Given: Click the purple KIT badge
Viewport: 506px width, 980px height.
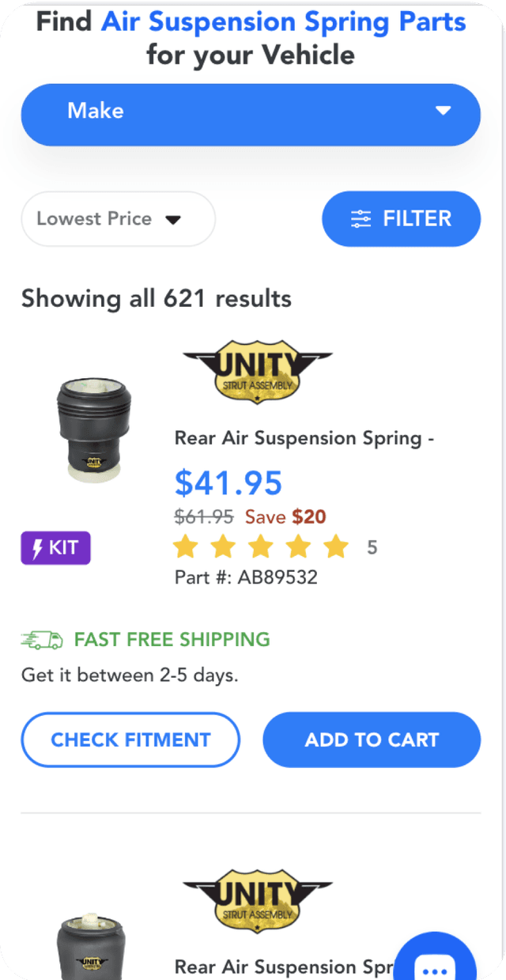Looking at the screenshot, I should [x=55, y=547].
